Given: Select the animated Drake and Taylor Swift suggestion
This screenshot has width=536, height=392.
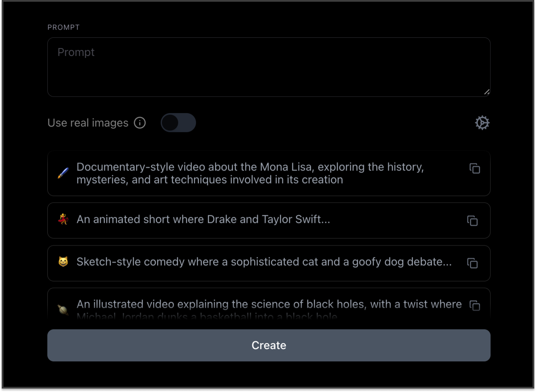Looking at the screenshot, I should tap(203, 219).
